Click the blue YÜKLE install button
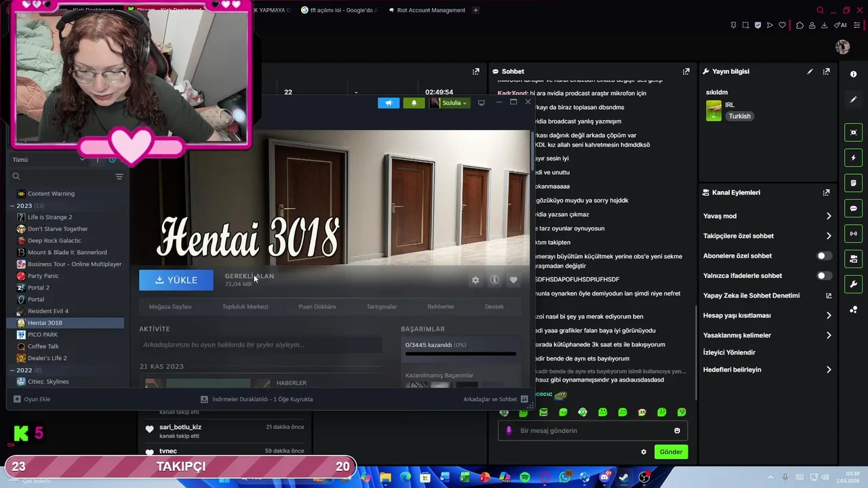 (x=176, y=280)
